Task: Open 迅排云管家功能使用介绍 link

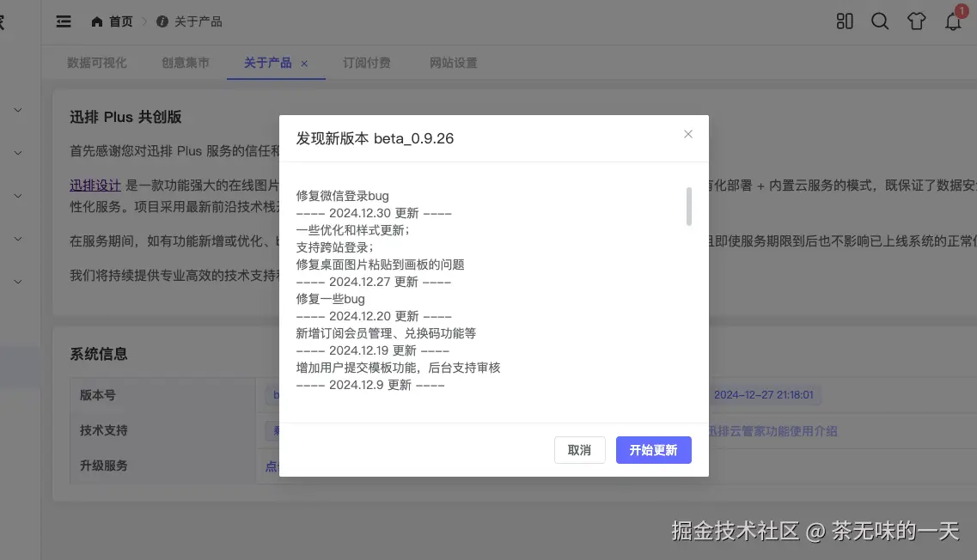Action: [772, 431]
